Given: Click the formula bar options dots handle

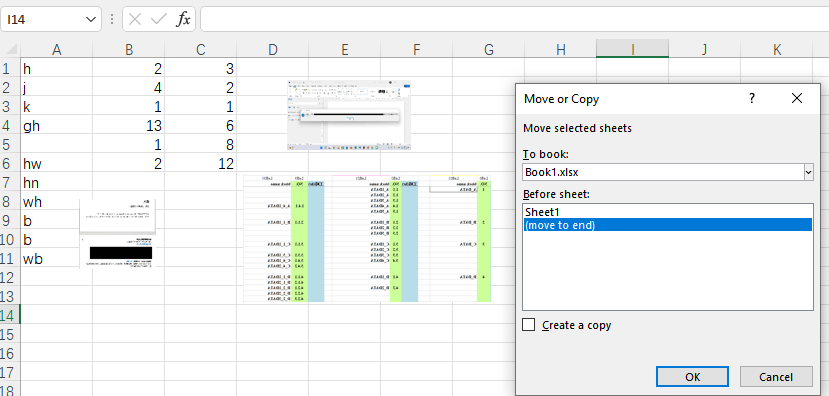Looking at the screenshot, I should coord(112,20).
